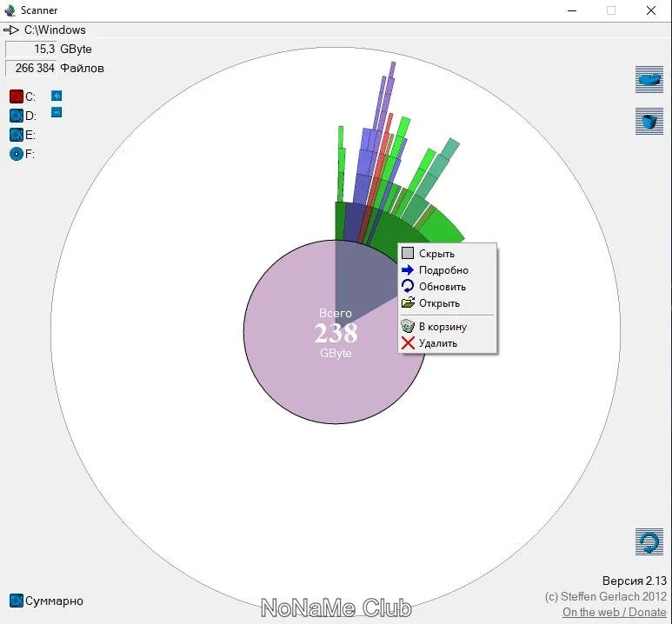This screenshot has width=672, height=624.
Task: Zoom out with the blue minus button
Action: point(57,112)
